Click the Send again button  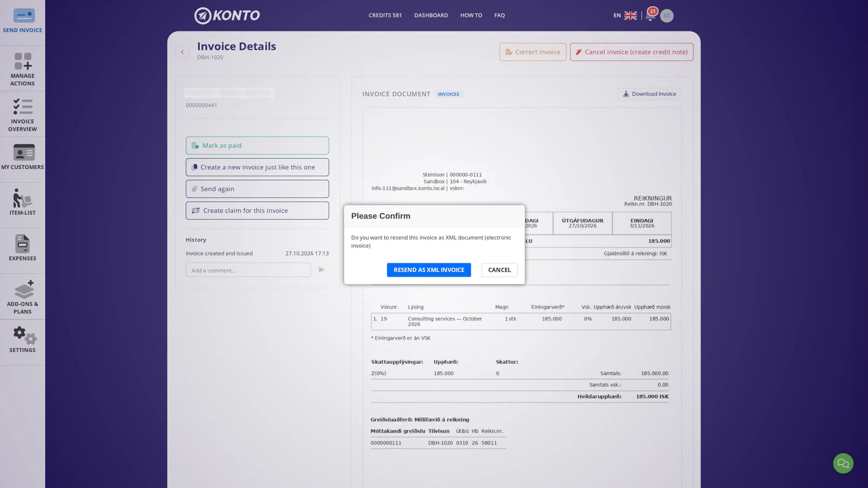coord(257,189)
